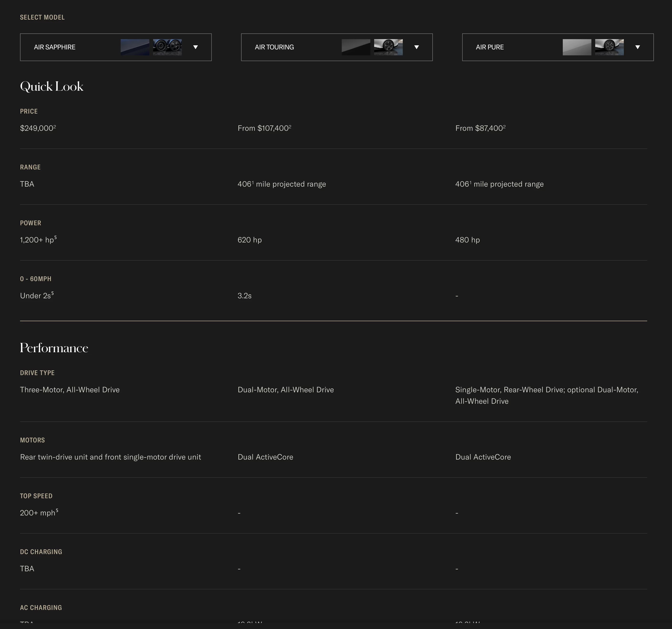Click Dual-Motor, All-Wheel Drive for Touring
The width and height of the screenshot is (672, 629).
[x=286, y=390]
